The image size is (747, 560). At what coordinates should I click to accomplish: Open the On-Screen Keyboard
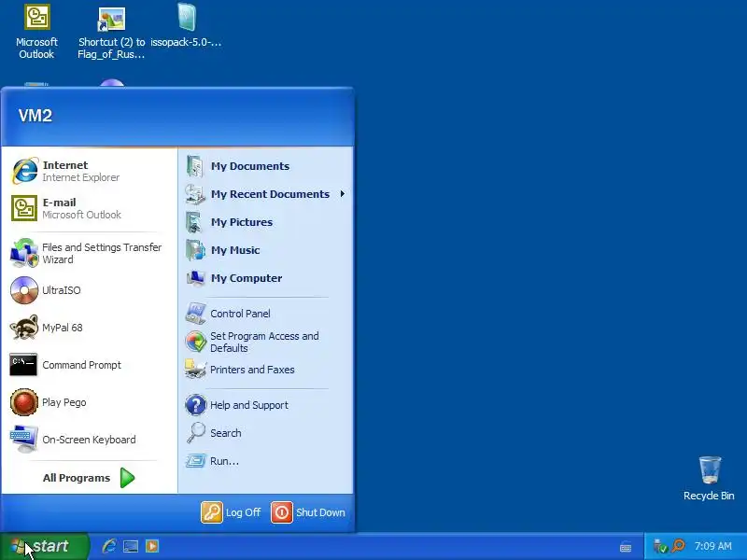[89, 440]
